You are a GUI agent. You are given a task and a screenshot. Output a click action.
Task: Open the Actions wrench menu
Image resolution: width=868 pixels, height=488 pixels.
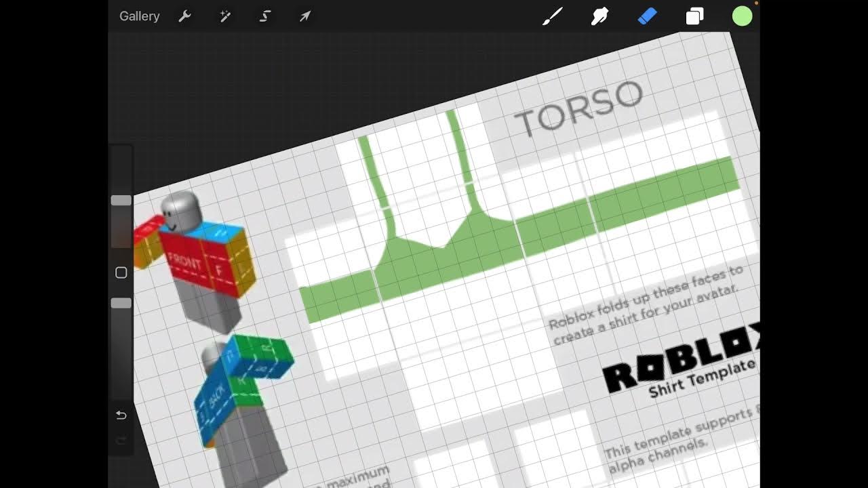184,16
